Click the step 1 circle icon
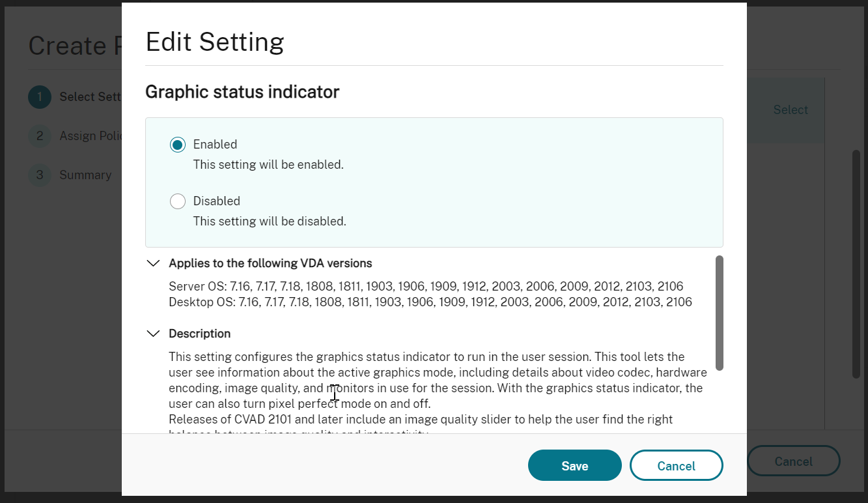Screen dimensions: 868x503 click(39, 96)
